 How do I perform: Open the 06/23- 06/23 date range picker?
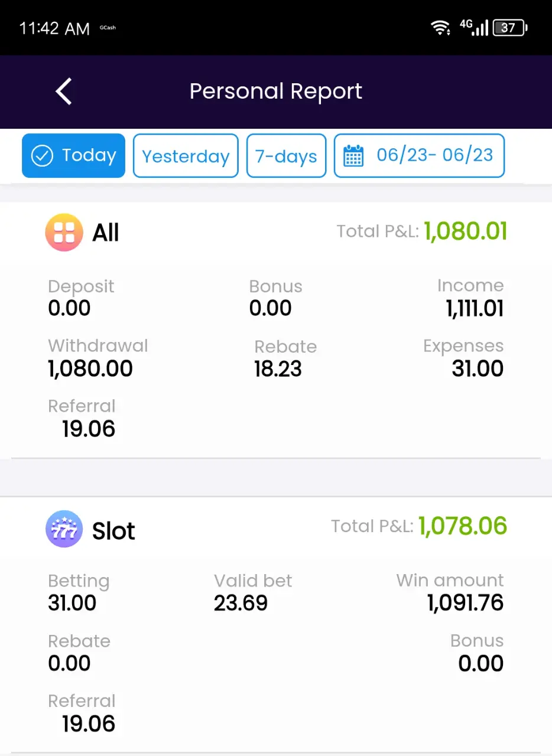click(x=419, y=156)
